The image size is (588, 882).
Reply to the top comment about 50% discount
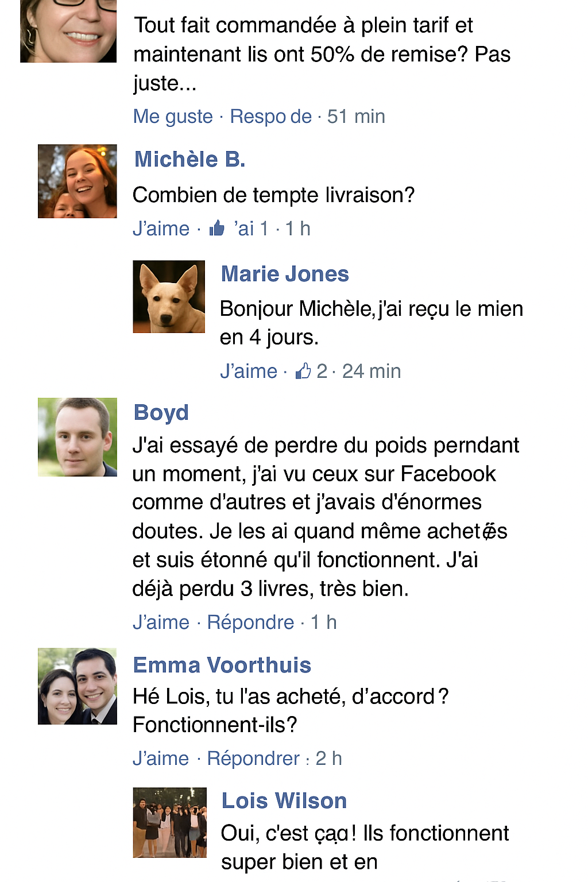click(270, 117)
